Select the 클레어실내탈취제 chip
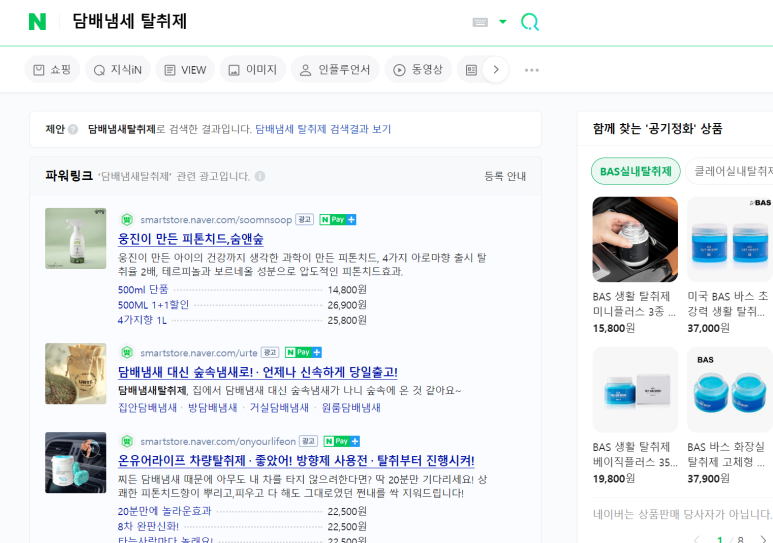 (x=731, y=171)
